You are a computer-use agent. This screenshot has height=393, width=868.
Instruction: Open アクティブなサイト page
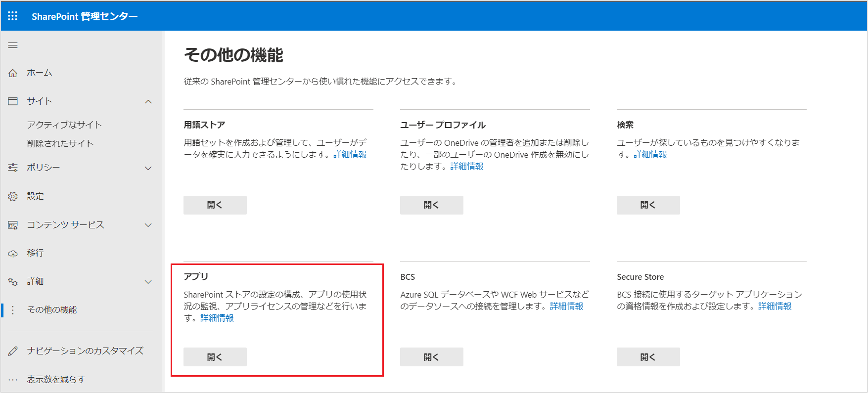(x=64, y=125)
